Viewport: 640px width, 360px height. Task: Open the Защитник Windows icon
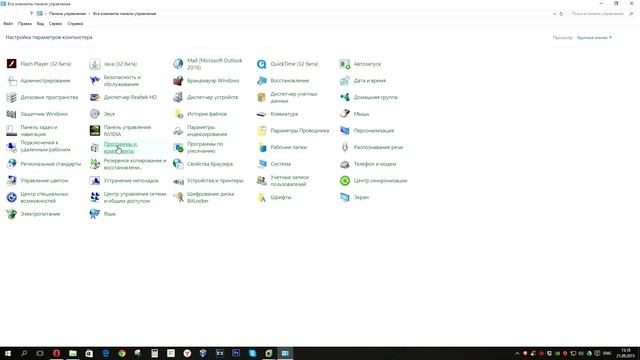[x=11, y=114]
